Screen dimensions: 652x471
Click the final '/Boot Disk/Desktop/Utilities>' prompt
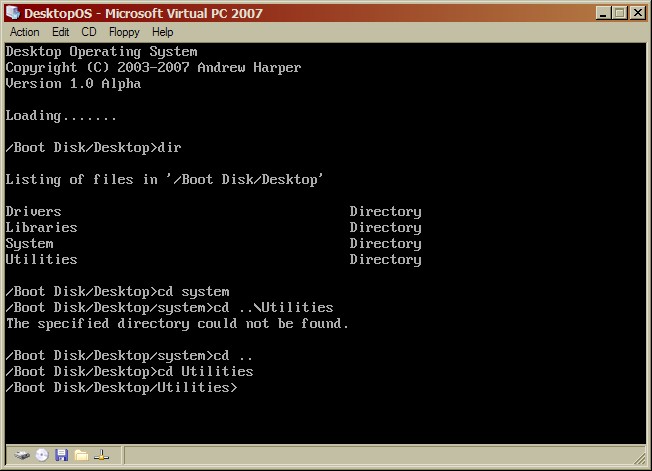(x=121, y=387)
